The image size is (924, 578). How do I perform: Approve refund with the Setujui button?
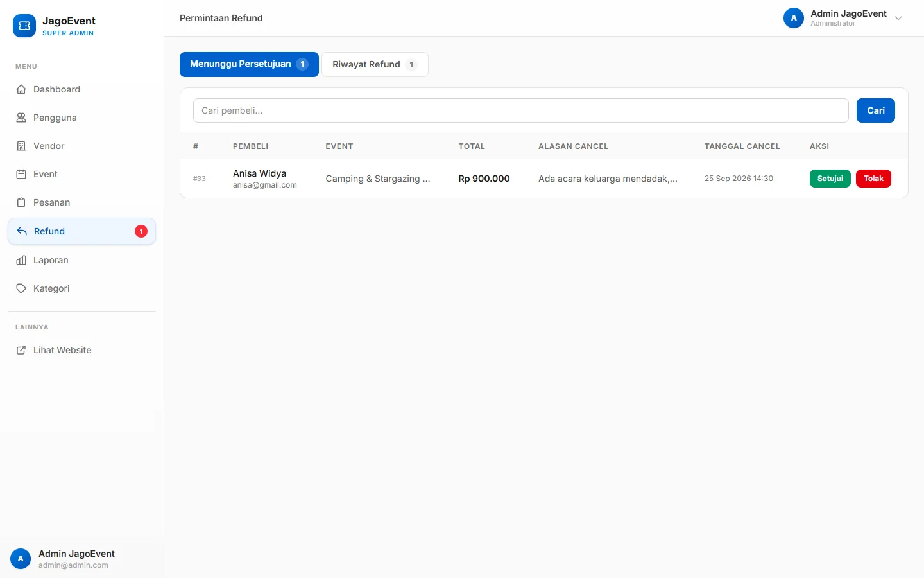(x=830, y=179)
